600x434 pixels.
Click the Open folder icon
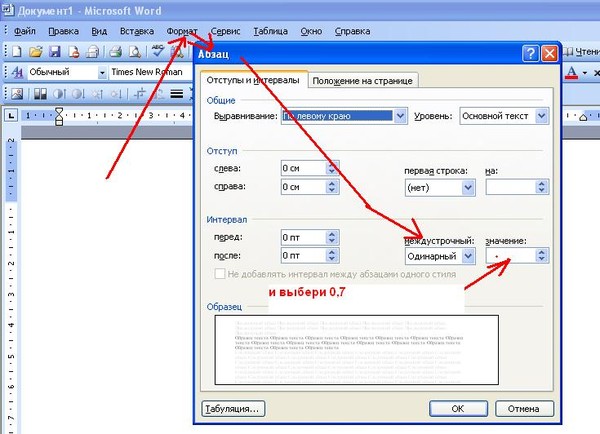click(x=35, y=51)
